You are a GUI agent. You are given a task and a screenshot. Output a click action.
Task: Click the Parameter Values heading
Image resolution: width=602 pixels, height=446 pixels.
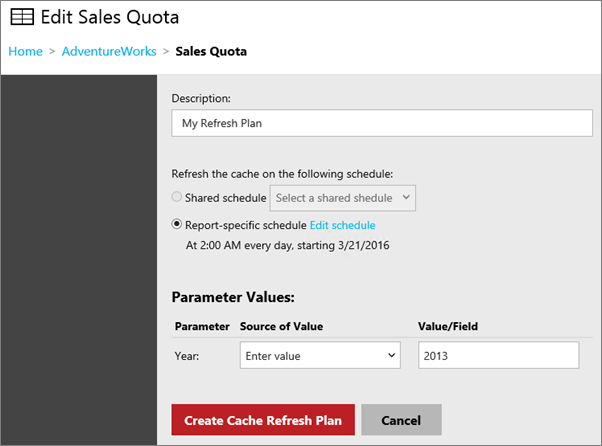click(x=233, y=297)
